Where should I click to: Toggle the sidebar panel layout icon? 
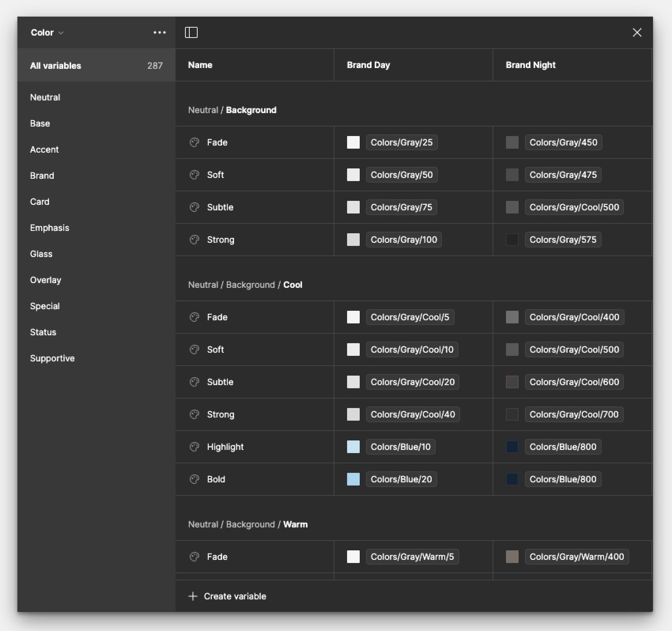tap(192, 32)
